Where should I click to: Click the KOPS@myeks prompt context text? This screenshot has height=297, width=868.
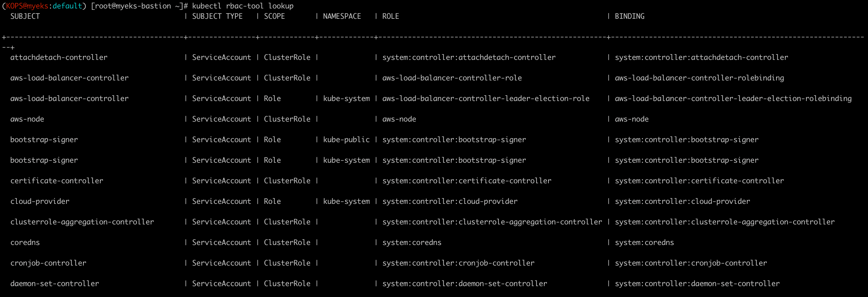tap(27, 6)
